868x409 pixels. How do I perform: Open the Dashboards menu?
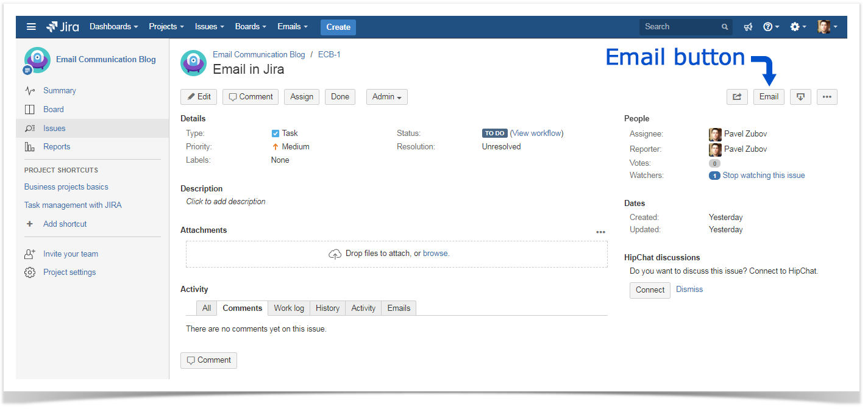coord(113,27)
